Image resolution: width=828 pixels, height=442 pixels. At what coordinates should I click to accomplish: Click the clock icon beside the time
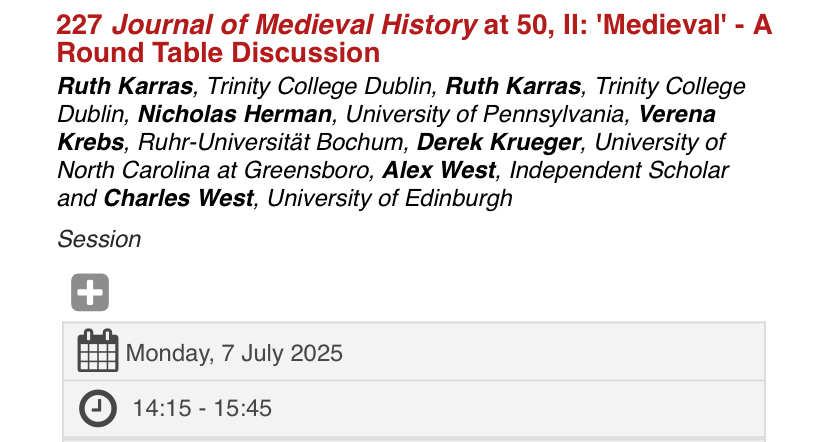coord(98,407)
